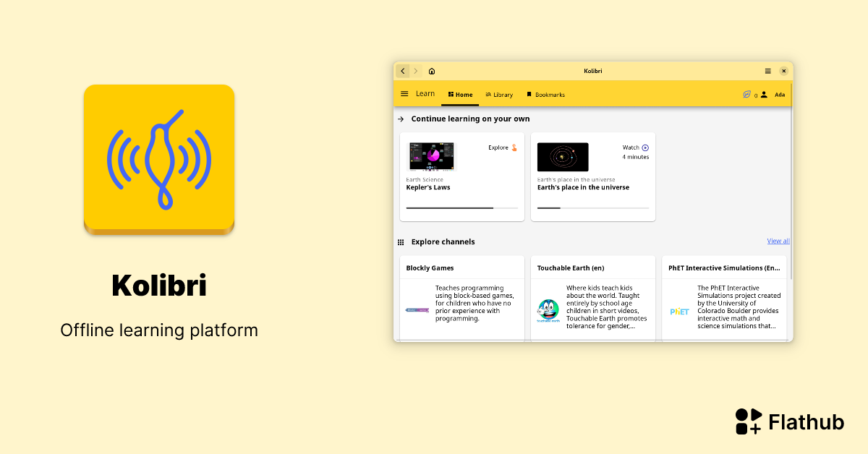Click the Earth's place in the universe video thumbnail

(x=562, y=156)
